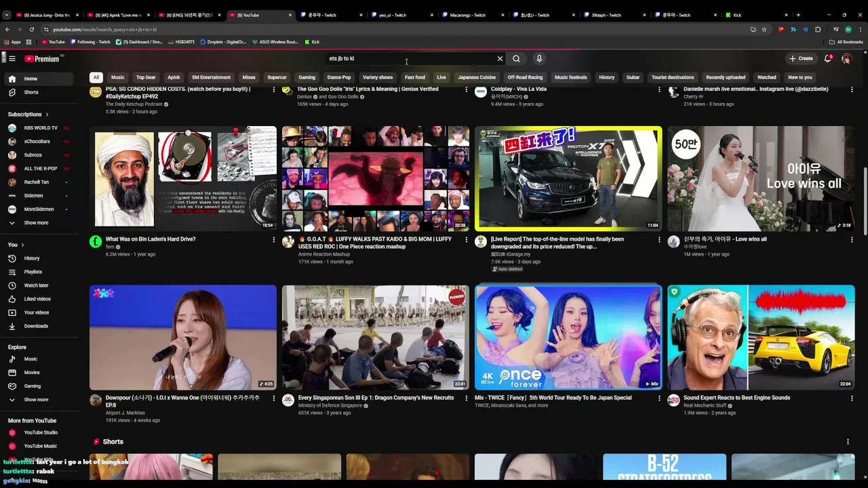
Task: Open Shorts shelf options menu
Action: tap(848, 442)
